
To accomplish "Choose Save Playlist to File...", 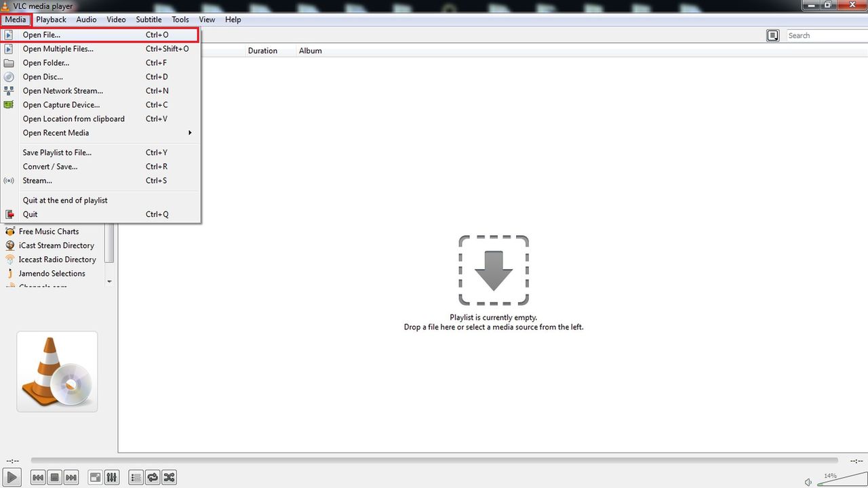I will point(100,152).
